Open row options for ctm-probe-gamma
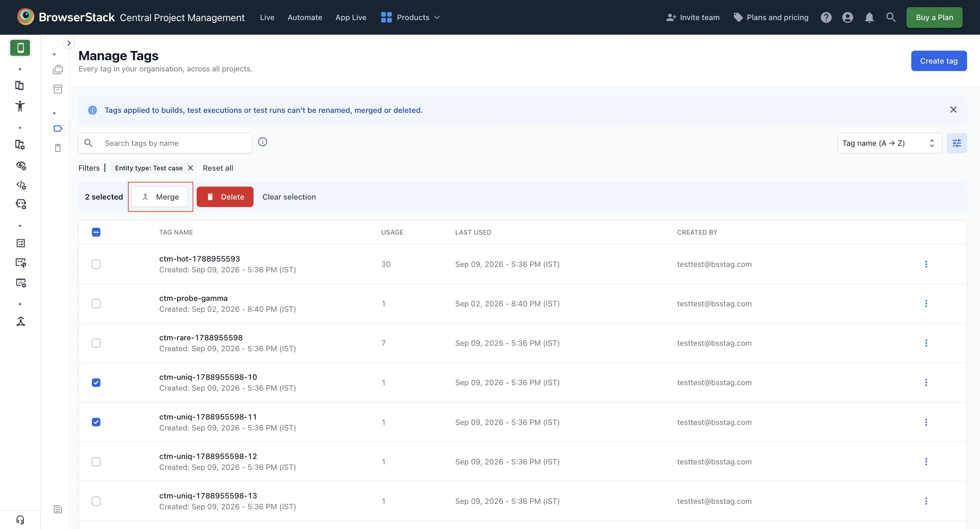Viewport: 980px width, 529px height. 926,304
